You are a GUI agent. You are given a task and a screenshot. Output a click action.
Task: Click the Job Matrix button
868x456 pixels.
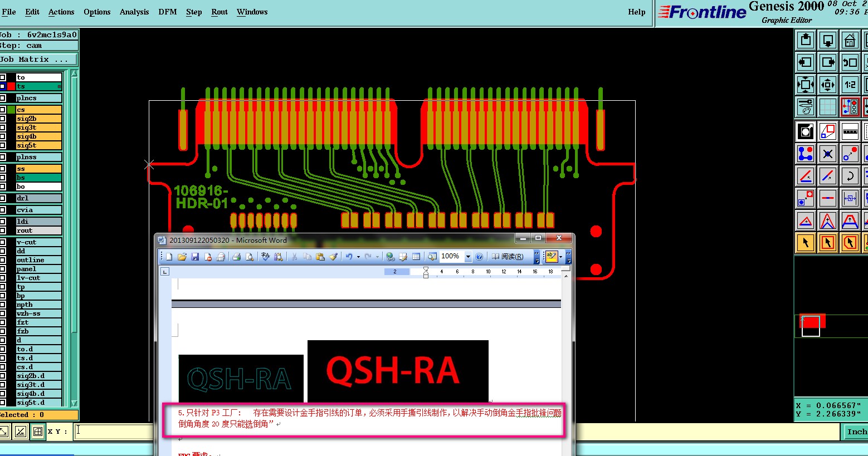38,59
